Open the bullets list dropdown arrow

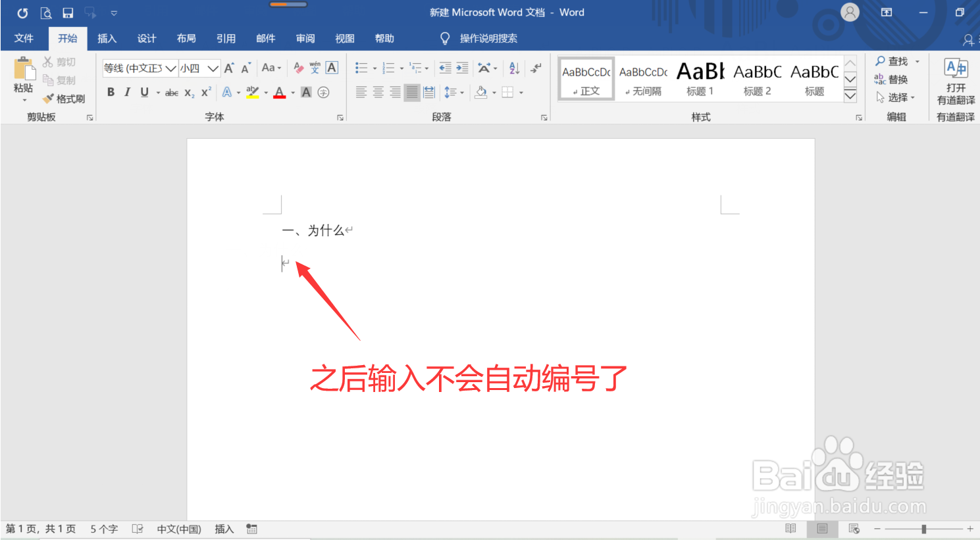[375, 68]
